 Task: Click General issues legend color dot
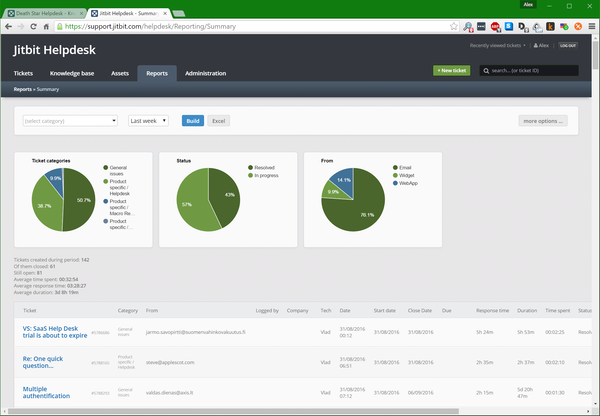click(x=106, y=168)
